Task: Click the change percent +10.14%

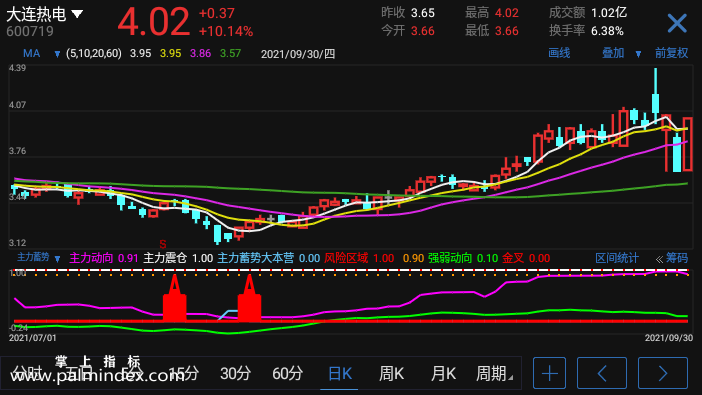Action: click(226, 31)
